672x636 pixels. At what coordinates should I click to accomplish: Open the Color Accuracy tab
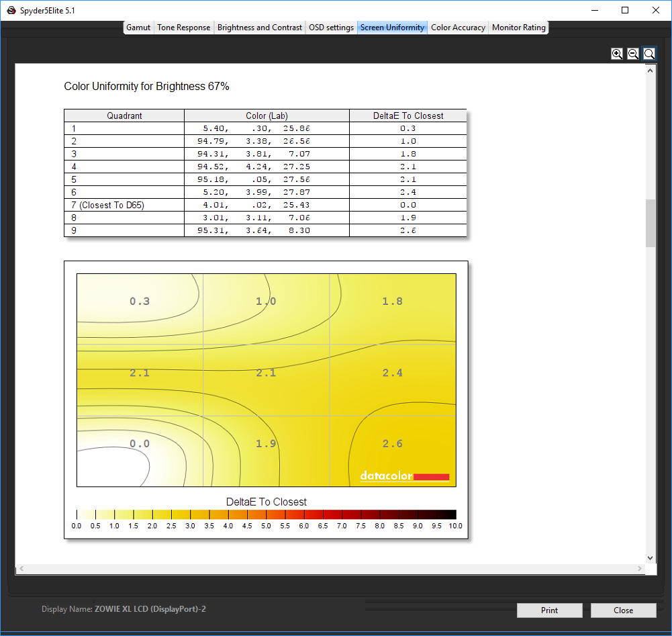click(458, 28)
